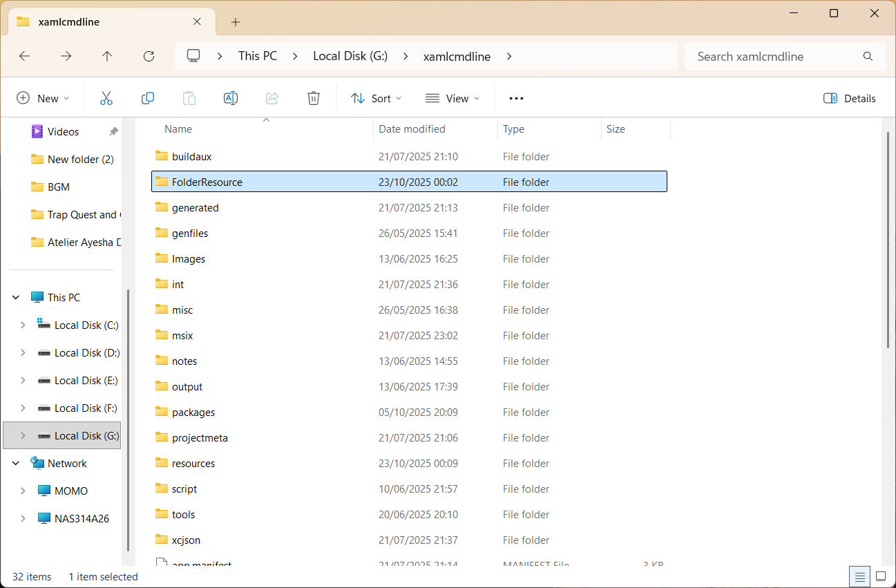Switch to large thumbnails view icon
The width and height of the screenshot is (896, 588).
(x=881, y=576)
